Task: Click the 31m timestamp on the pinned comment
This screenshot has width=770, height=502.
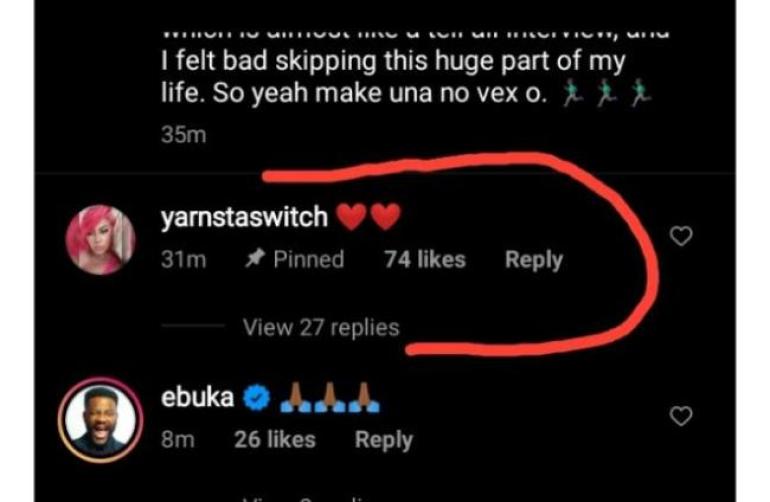Action: coord(183,260)
